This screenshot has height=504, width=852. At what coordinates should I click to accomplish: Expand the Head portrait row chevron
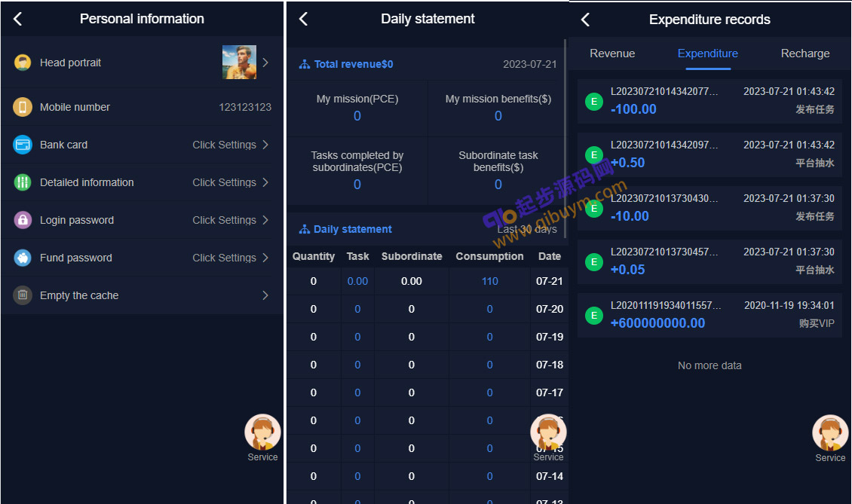tap(265, 63)
